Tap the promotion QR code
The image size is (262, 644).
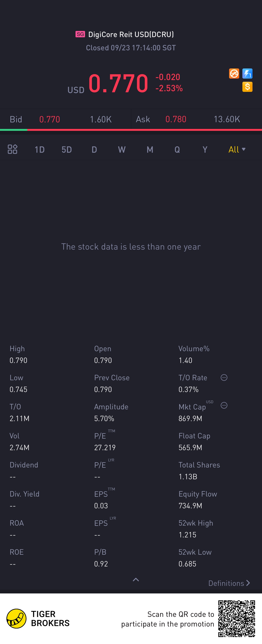coord(236,619)
